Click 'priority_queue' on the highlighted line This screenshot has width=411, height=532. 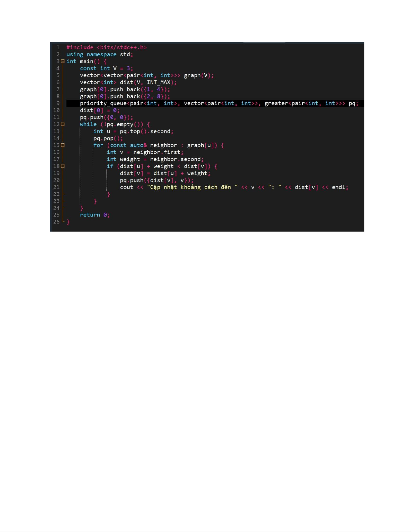[103, 103]
